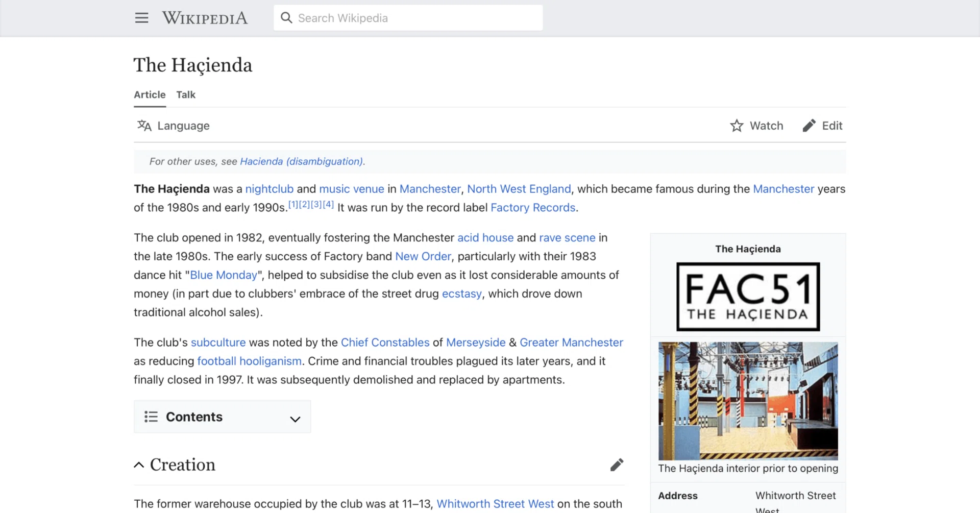
Task: Open citation reference [1]
Action: pyautogui.click(x=293, y=204)
